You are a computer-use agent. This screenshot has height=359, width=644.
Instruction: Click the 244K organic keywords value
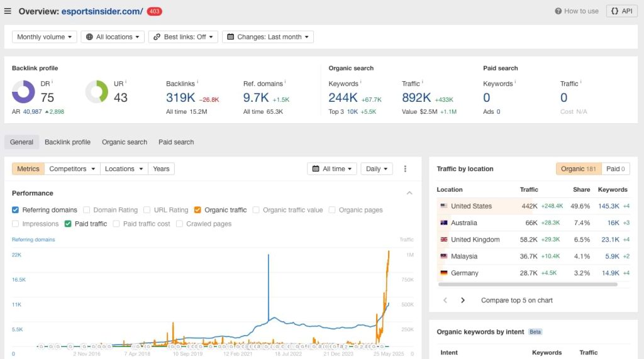(x=343, y=97)
